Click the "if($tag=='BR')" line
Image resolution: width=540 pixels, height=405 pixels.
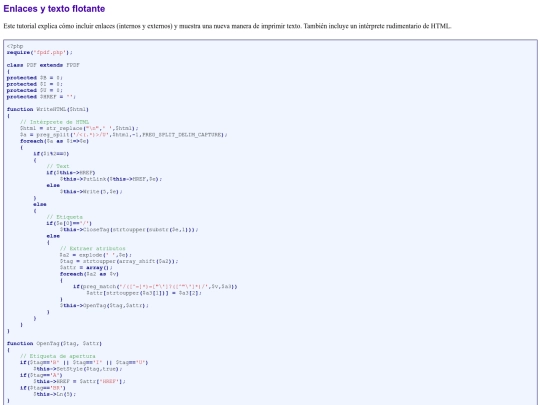43,388
